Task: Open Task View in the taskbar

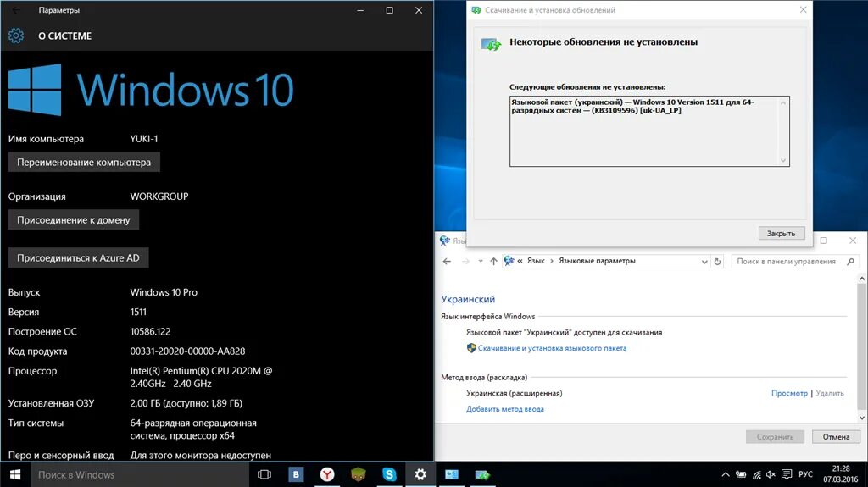Action: pyautogui.click(x=264, y=474)
